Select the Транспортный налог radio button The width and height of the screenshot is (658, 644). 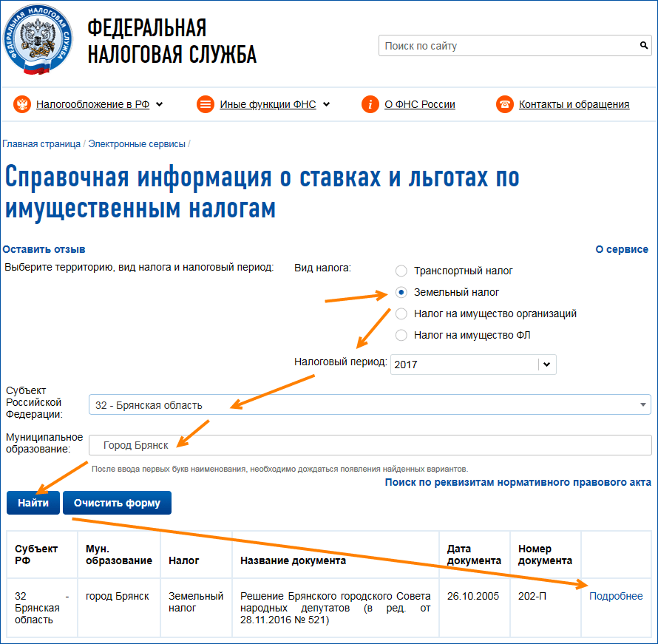click(x=401, y=271)
